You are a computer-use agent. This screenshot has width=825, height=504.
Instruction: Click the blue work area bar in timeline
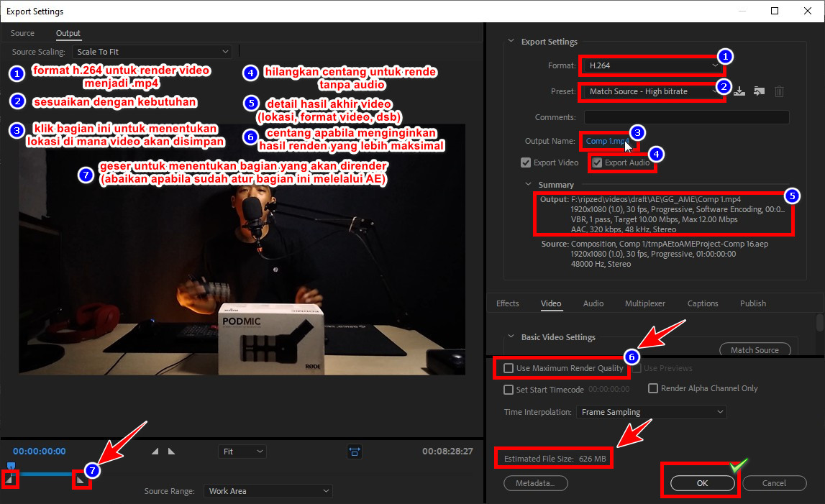pos(43,475)
